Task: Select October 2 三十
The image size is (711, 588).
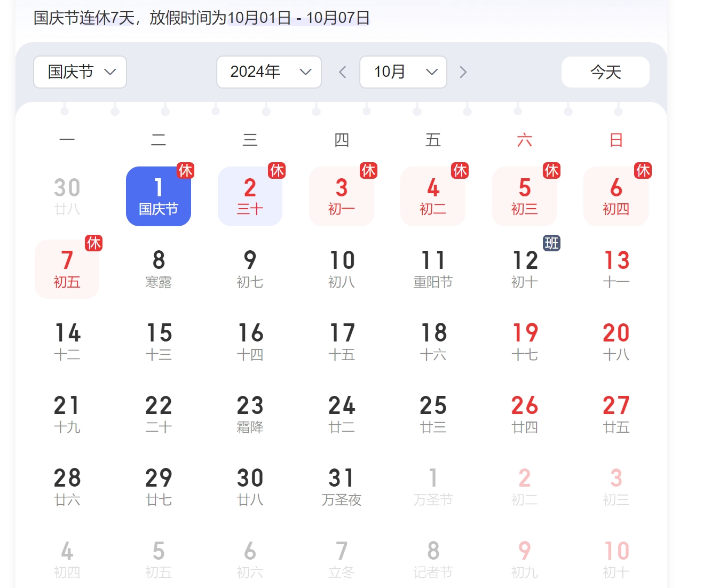Action: (250, 196)
